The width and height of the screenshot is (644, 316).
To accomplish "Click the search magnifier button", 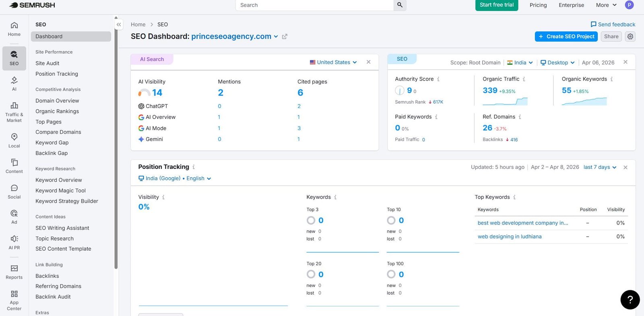I will coord(400,5).
